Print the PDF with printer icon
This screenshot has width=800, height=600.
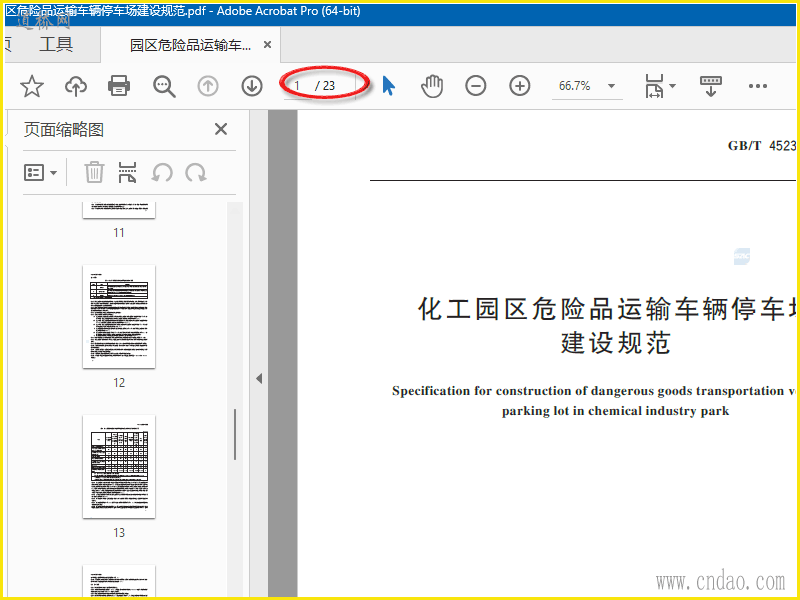[x=119, y=86]
